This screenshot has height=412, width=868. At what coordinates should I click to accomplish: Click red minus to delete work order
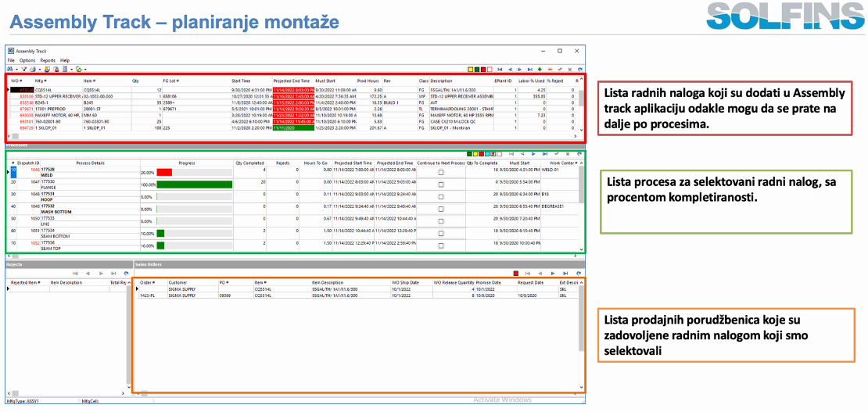[550, 70]
